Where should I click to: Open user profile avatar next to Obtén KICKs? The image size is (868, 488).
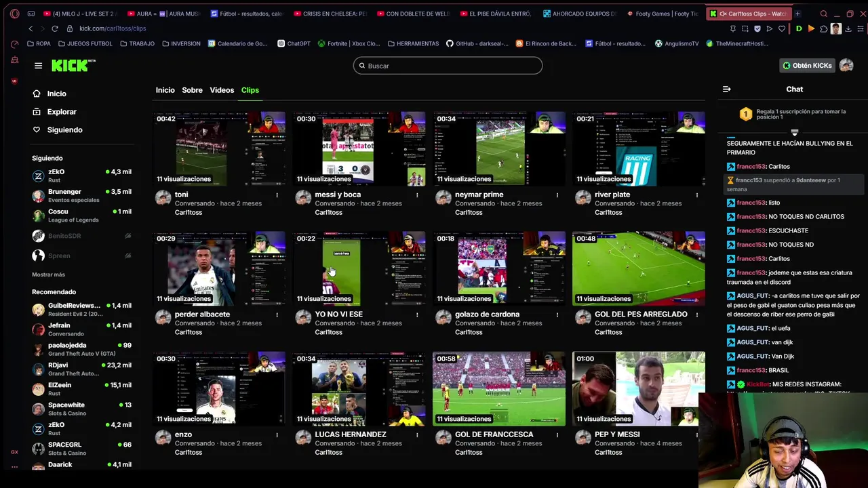[x=846, y=66]
